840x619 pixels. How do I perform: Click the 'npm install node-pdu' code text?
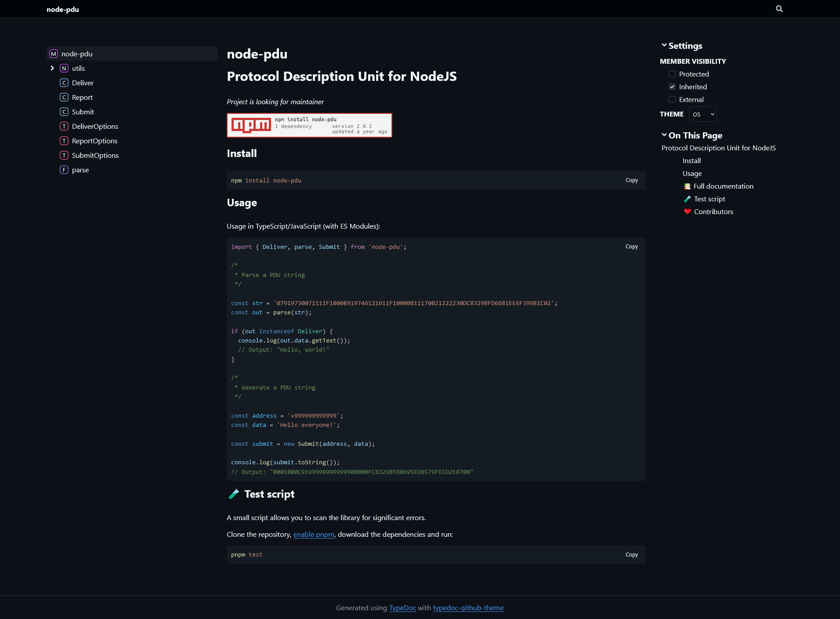[266, 181]
